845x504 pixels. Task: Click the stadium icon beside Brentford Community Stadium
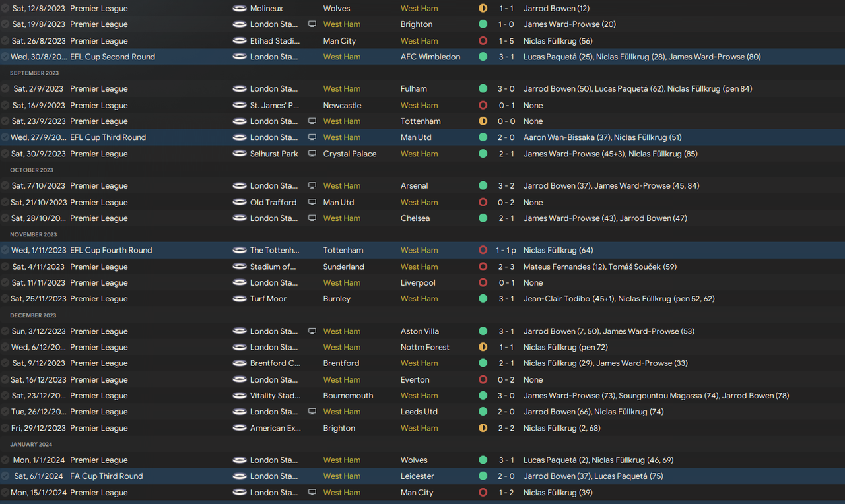coord(239,363)
